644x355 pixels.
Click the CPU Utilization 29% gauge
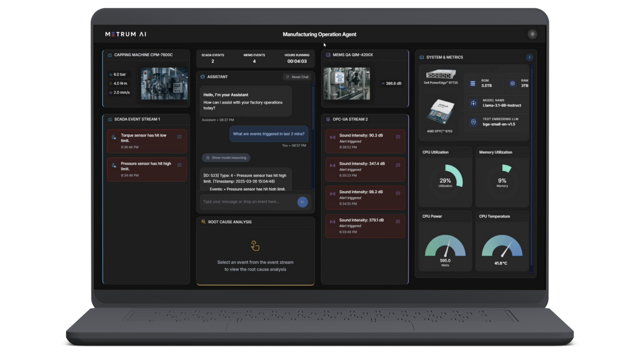pyautogui.click(x=445, y=180)
